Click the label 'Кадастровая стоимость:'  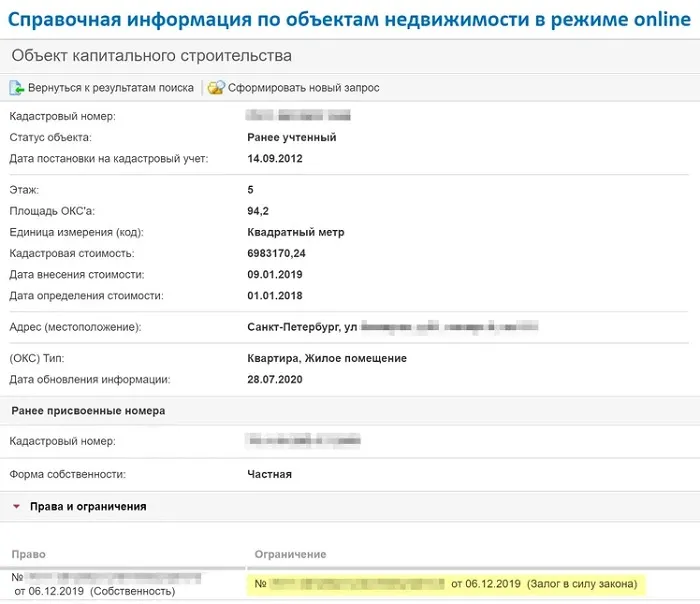tap(72, 253)
